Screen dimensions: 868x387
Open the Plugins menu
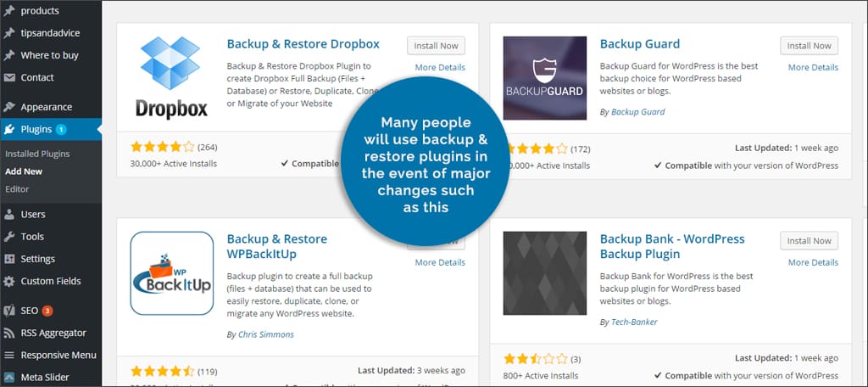[x=36, y=129]
